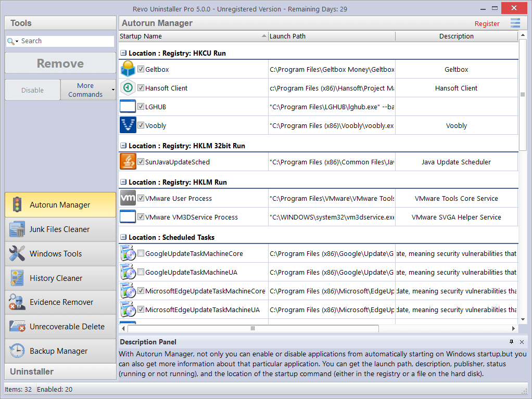Click the Windows Tools wrench icon
This screenshot has height=399, width=532.
[x=17, y=253]
